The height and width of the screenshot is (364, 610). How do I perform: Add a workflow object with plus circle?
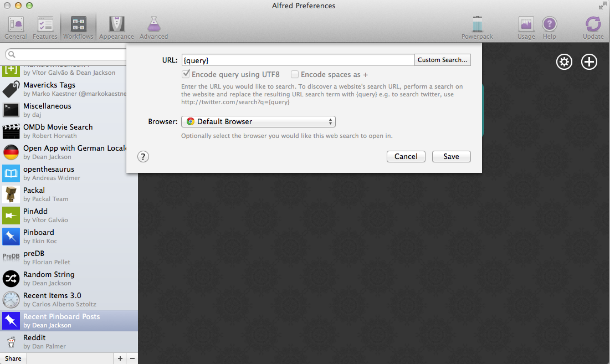tap(589, 62)
